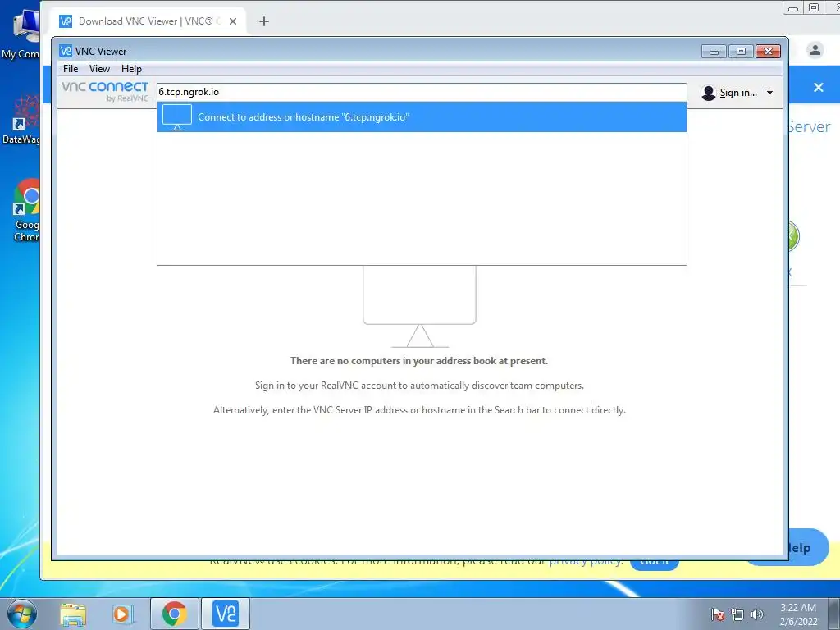Open the View menu in VNC Viewer
The width and height of the screenshot is (840, 630).
coord(99,69)
